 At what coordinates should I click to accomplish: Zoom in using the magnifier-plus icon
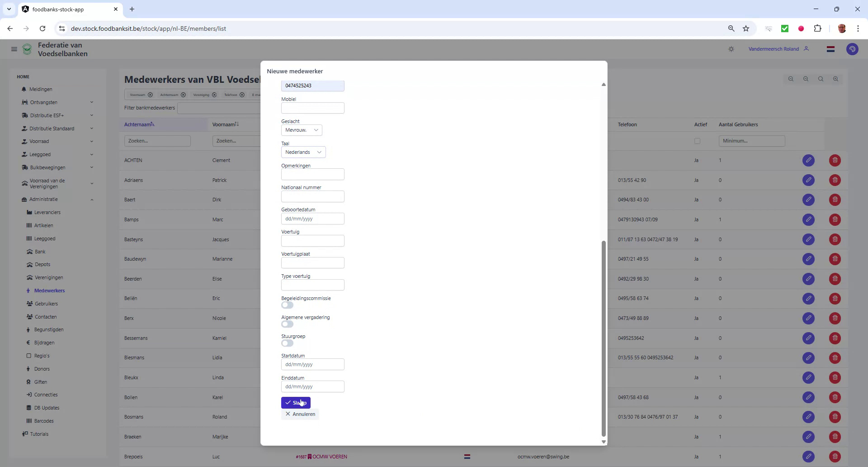835,79
